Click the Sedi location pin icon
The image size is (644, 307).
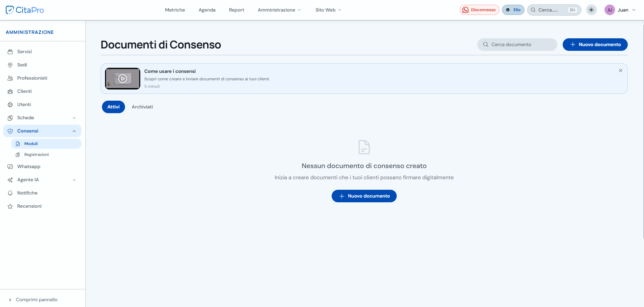(10, 65)
